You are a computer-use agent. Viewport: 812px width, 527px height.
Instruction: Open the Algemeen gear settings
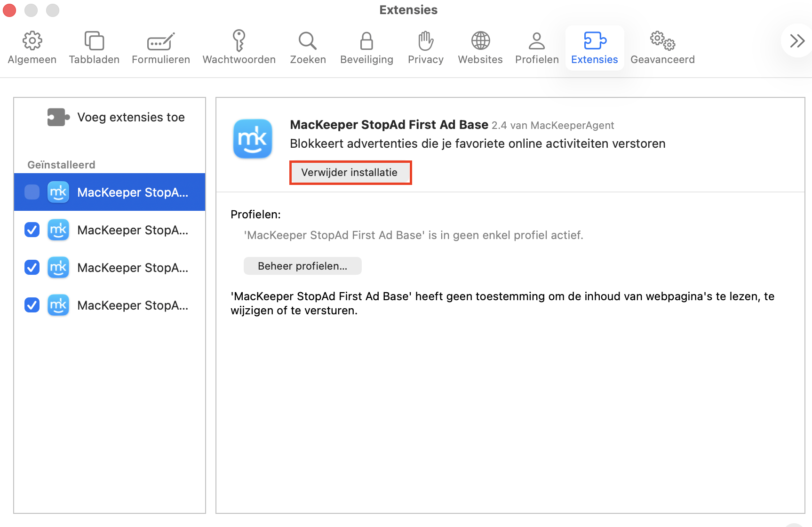[x=32, y=48]
